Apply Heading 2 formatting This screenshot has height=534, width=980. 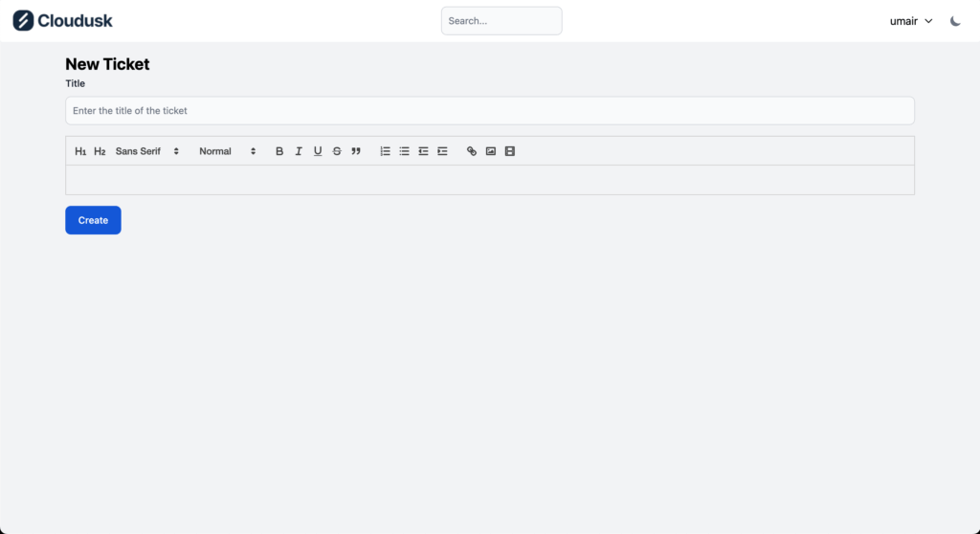tap(100, 151)
